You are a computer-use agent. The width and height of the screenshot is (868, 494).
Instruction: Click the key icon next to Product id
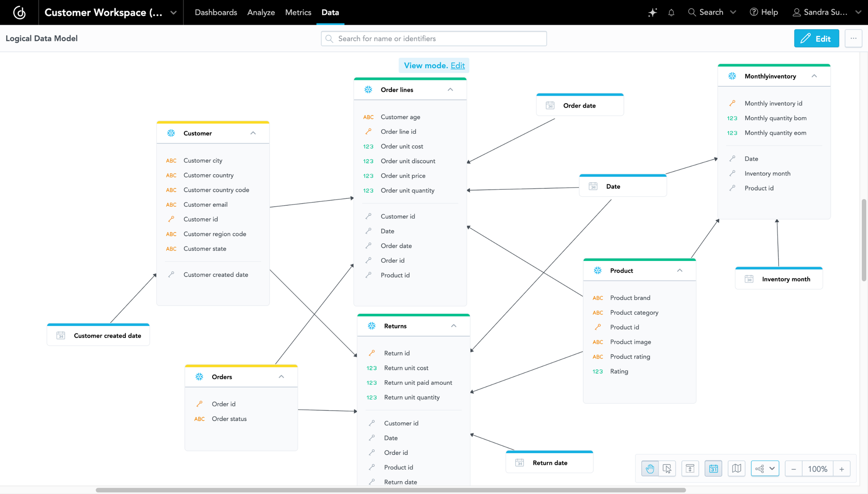(x=598, y=327)
